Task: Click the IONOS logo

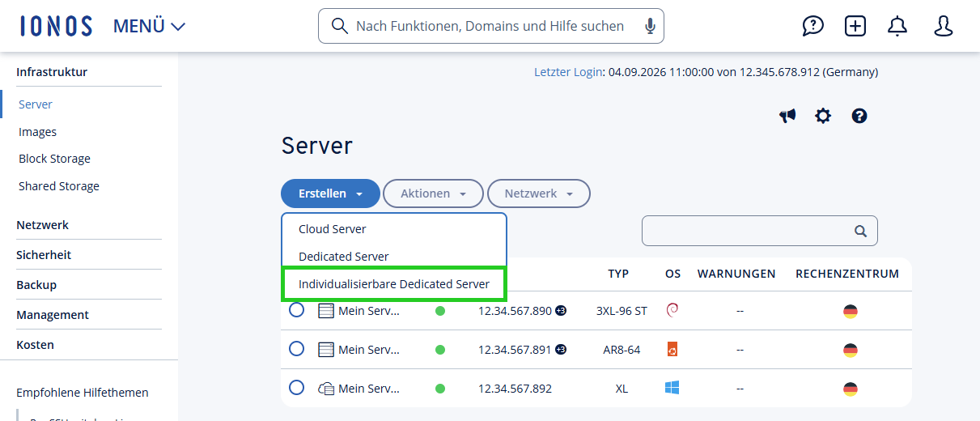Action: (56, 26)
